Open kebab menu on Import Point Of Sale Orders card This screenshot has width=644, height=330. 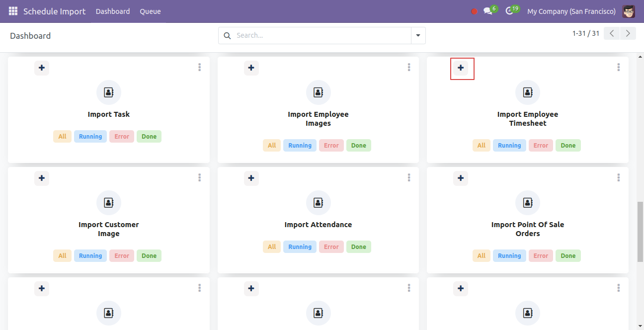click(x=619, y=178)
